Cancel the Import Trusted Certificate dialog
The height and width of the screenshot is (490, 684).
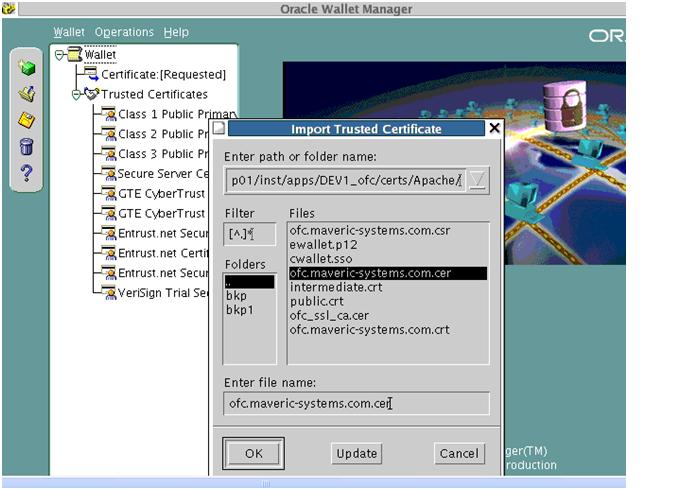459,453
